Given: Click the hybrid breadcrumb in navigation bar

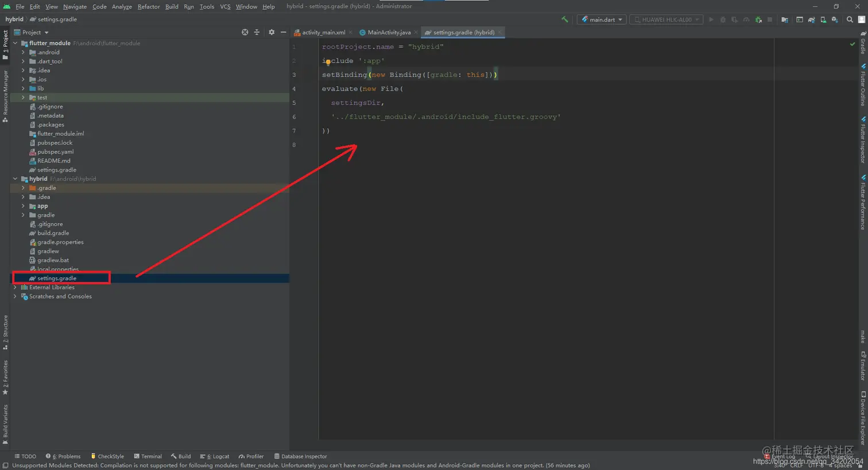Looking at the screenshot, I should [x=14, y=20].
